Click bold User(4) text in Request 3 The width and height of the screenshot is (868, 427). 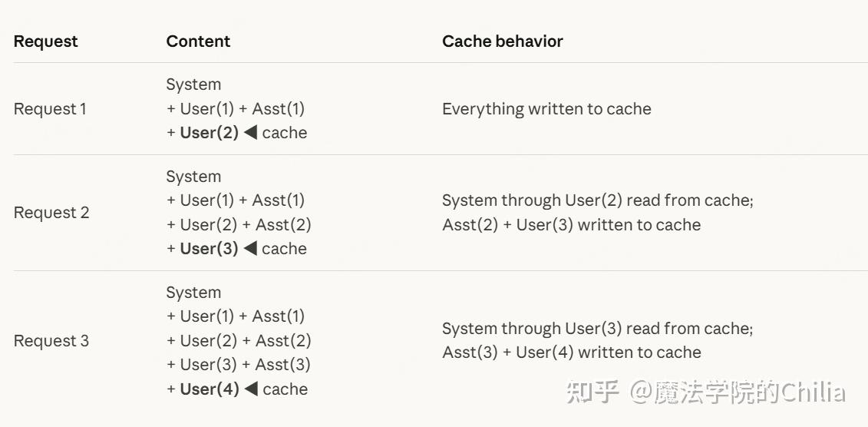pyautogui.click(x=210, y=389)
